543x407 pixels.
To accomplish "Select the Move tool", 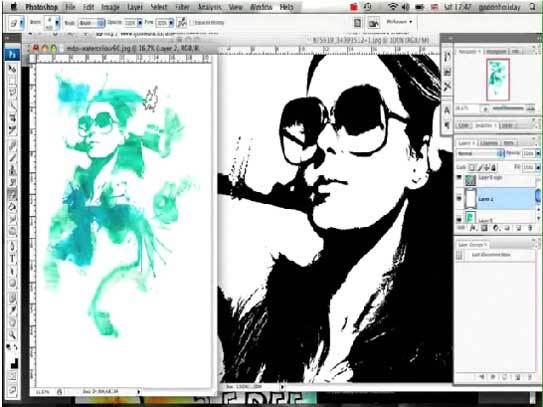I will click(x=12, y=69).
